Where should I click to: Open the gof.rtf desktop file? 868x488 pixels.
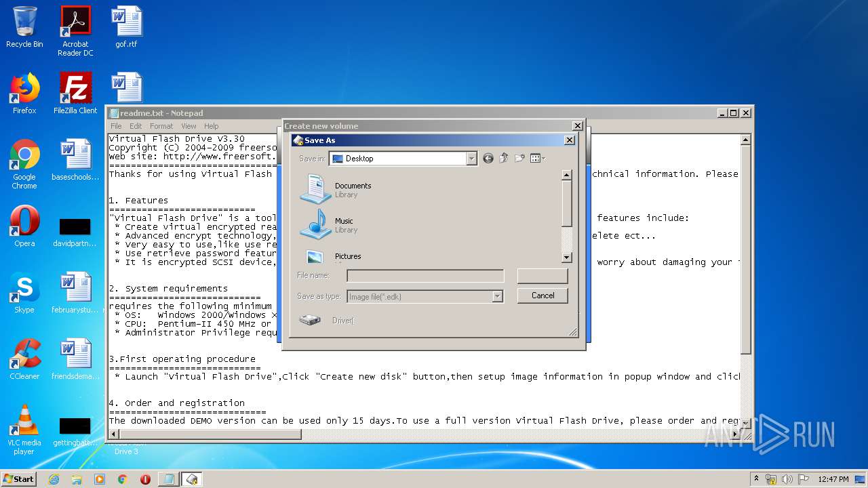126,27
